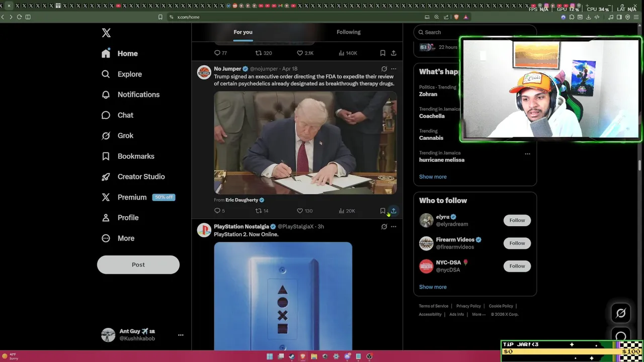Screen dimensions: 644x362
Task: Open the floating Grok button
Action: (x=621, y=313)
